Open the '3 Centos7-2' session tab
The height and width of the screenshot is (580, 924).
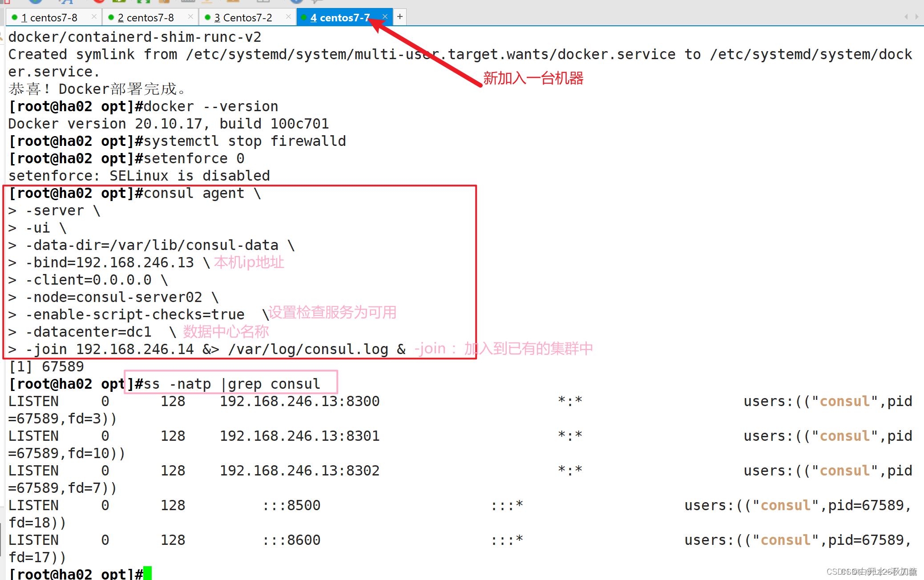(x=243, y=17)
